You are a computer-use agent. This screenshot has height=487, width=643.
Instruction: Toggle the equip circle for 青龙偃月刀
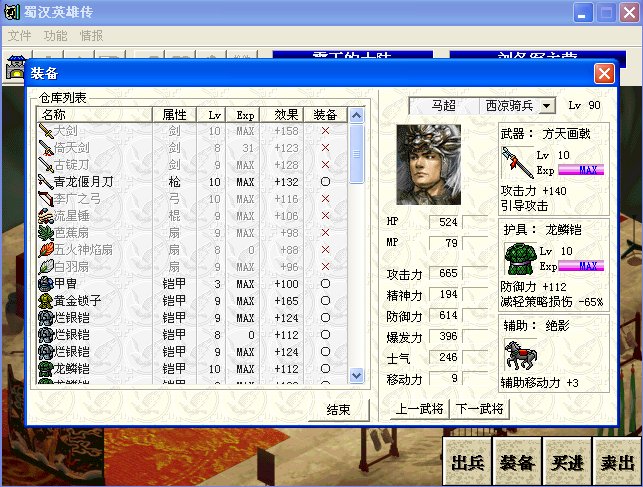point(324,182)
